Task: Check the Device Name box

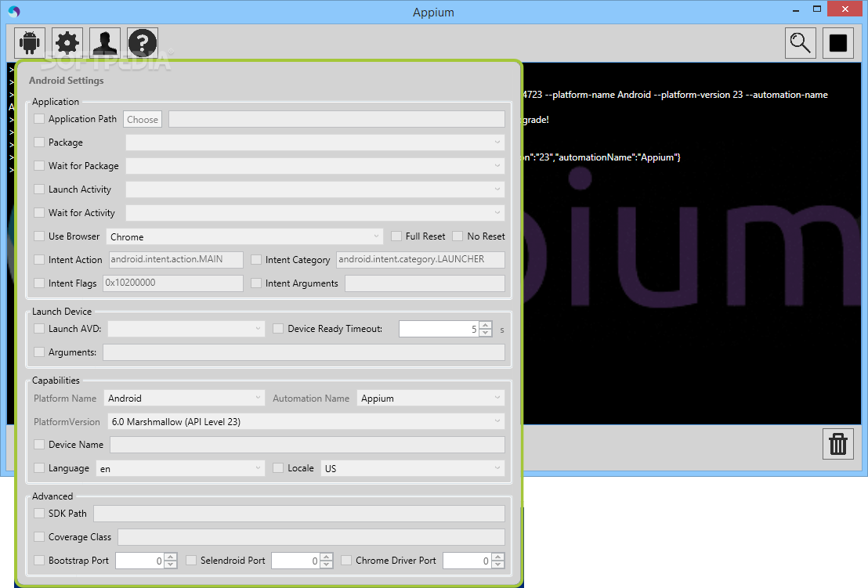Action: [x=39, y=444]
